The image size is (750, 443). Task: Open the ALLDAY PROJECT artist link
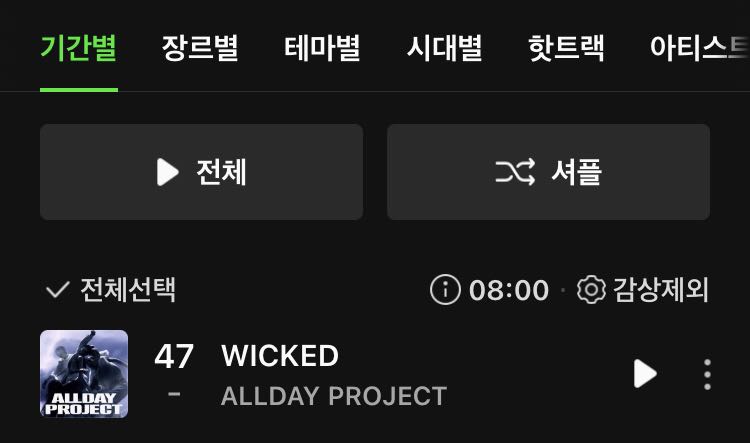click(334, 397)
